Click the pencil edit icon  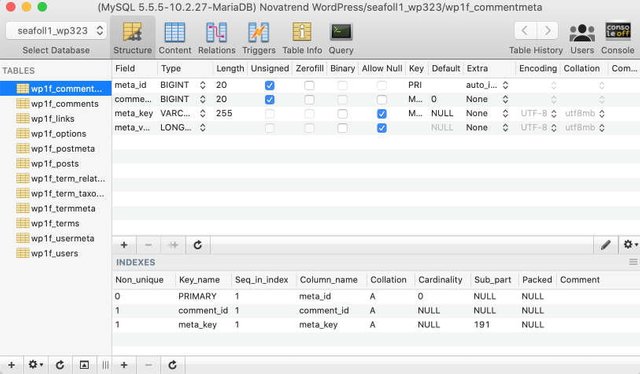[606, 245]
